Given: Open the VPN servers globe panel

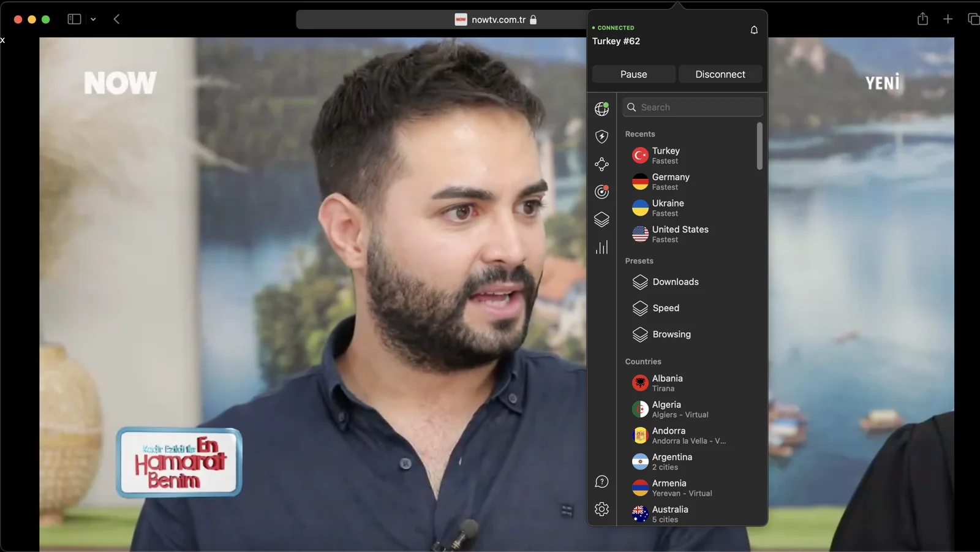Looking at the screenshot, I should point(602,109).
